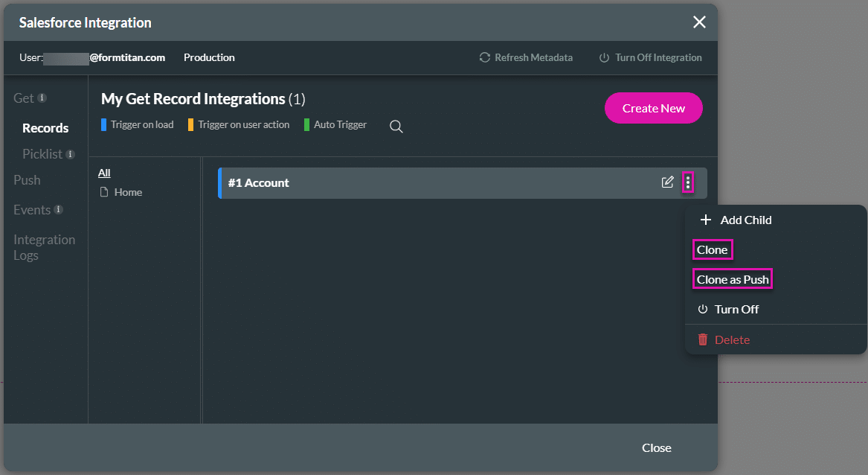Select Turn Off in the context menu
868x475 pixels.
tap(736, 309)
